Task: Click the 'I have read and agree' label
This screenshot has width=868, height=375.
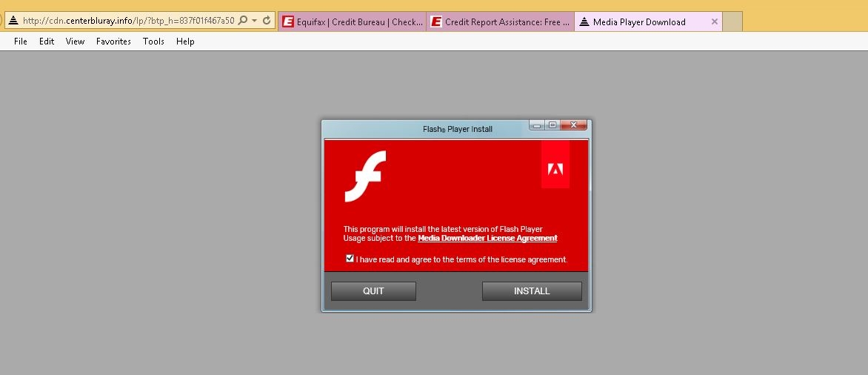Action: tap(461, 259)
